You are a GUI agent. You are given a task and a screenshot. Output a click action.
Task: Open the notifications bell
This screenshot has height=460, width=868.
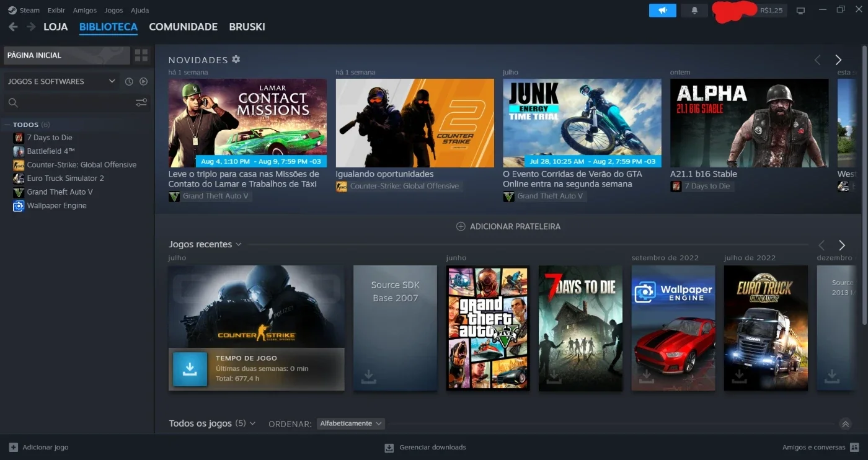[694, 11]
